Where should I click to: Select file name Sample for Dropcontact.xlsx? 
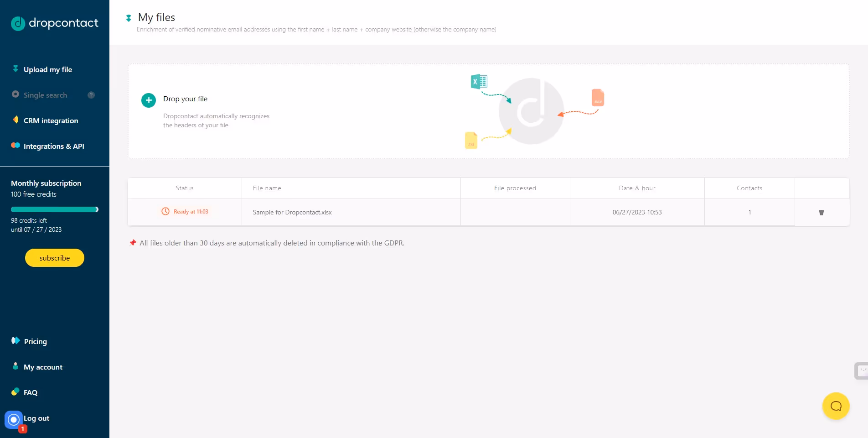pyautogui.click(x=292, y=212)
